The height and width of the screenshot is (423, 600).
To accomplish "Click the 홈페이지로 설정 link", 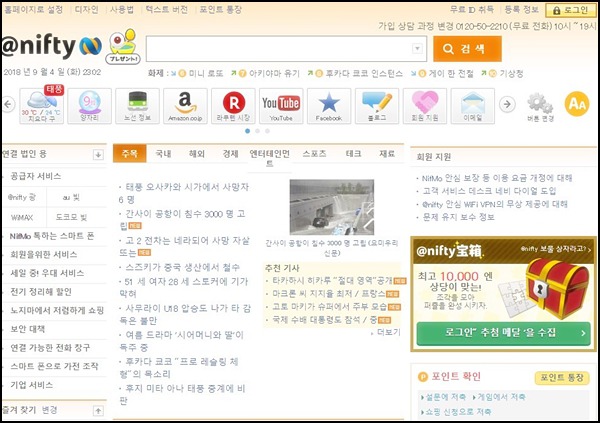I will pos(33,10).
